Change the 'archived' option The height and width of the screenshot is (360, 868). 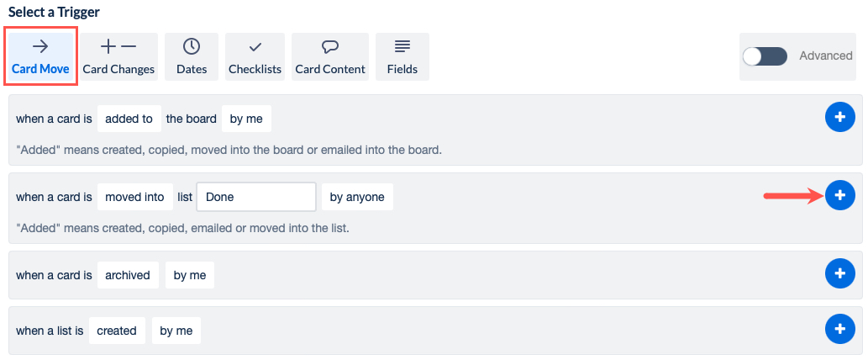coord(128,275)
